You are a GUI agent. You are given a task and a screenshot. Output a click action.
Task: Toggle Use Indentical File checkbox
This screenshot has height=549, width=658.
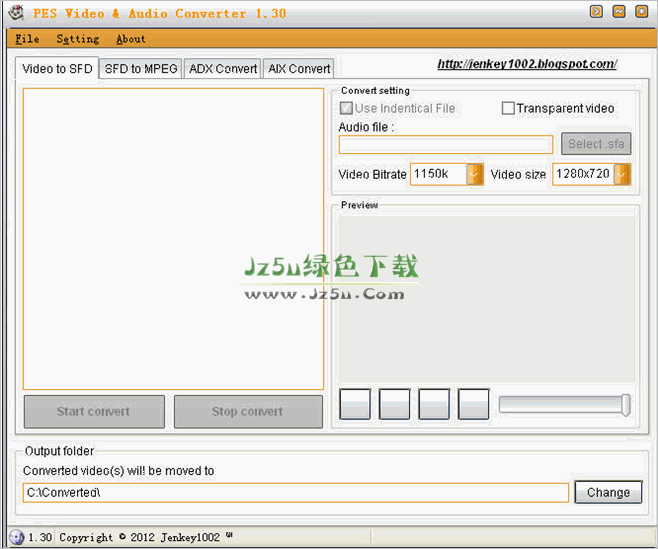[x=346, y=108]
